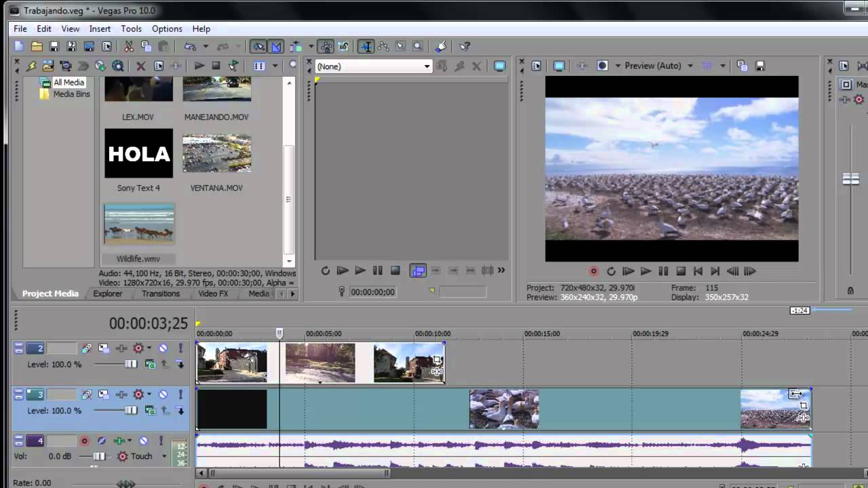Solo video track 2

(x=180, y=348)
